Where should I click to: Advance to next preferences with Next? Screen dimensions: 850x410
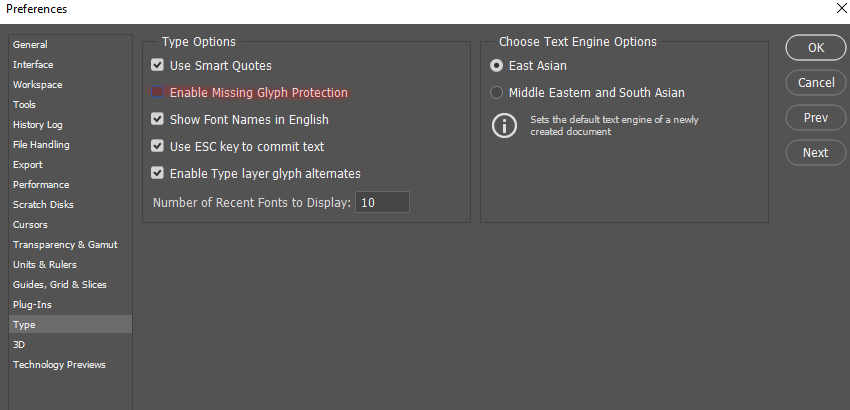pyautogui.click(x=816, y=153)
